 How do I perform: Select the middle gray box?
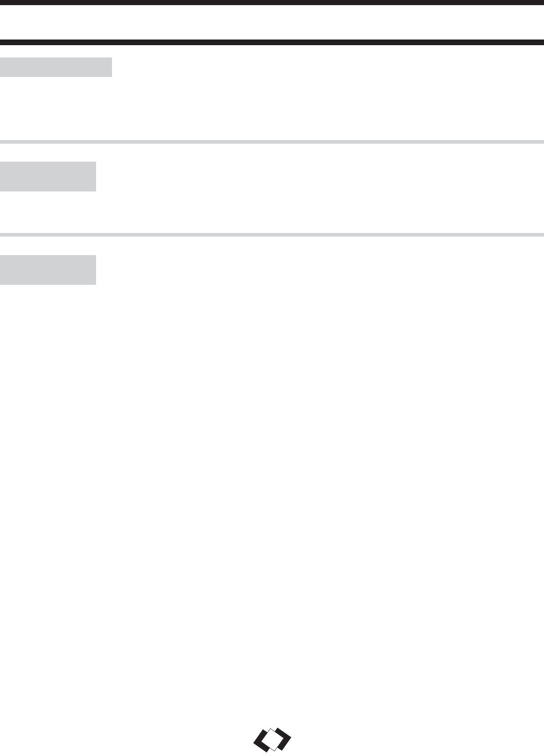[x=48, y=177]
